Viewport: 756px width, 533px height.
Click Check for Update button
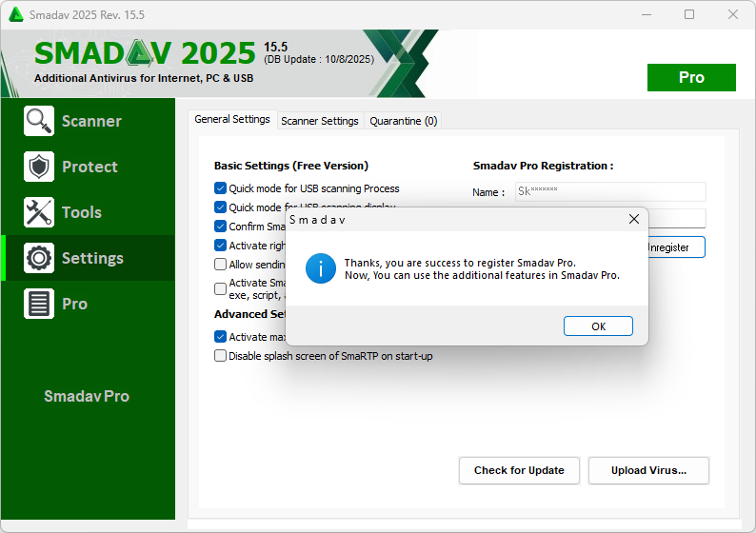point(519,470)
